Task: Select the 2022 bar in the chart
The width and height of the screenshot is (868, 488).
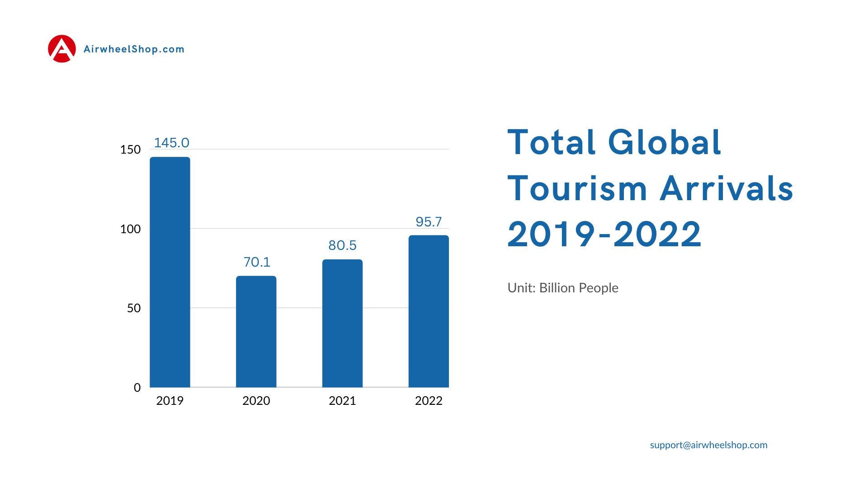Action: coord(429,311)
